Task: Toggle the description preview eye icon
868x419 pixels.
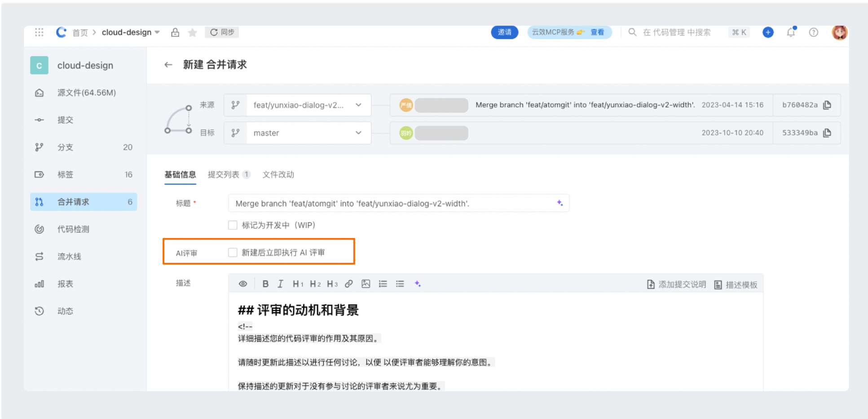Action: point(242,283)
